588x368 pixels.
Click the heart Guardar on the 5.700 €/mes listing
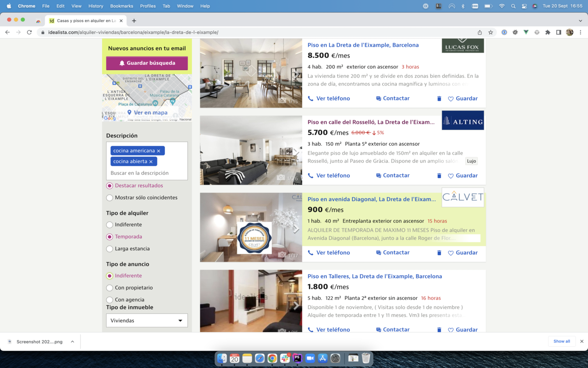click(x=463, y=176)
